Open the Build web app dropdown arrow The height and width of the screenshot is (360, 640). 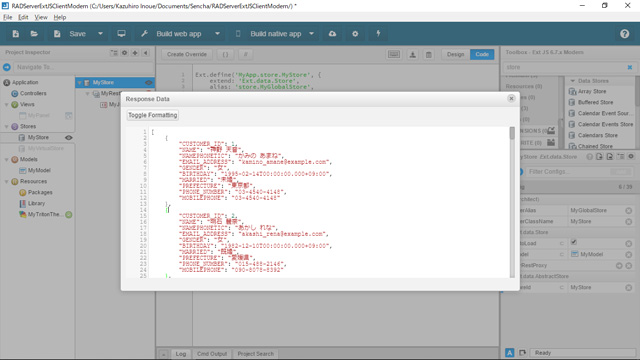(218, 34)
